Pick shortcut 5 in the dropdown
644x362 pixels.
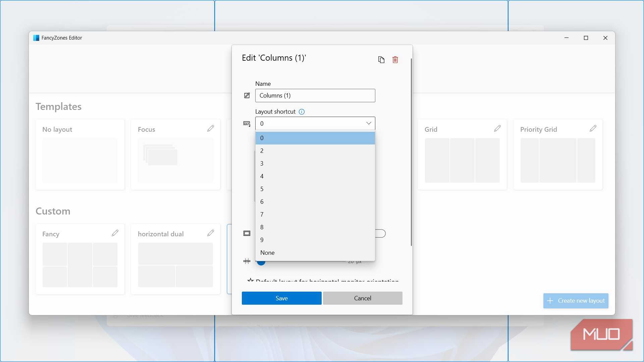pyautogui.click(x=315, y=189)
